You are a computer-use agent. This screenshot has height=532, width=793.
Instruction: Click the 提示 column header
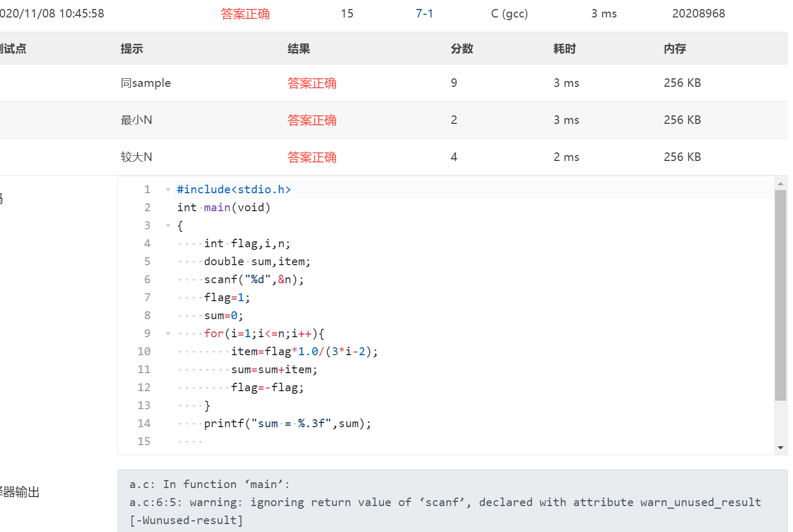point(132,49)
